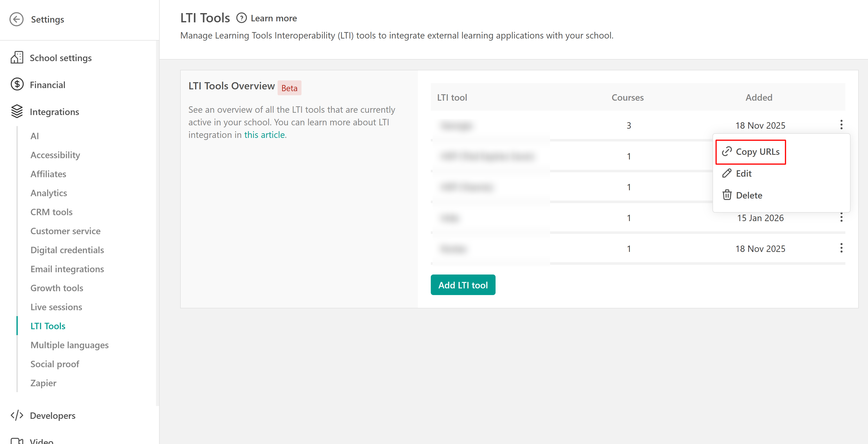868x444 pixels.
Task: Click the Learn more question mark icon
Action: tap(241, 18)
